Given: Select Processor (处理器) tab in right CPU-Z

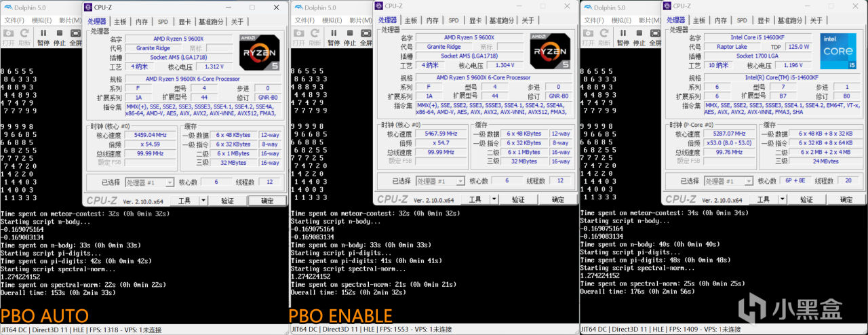Looking at the screenshot, I should coord(676,20).
